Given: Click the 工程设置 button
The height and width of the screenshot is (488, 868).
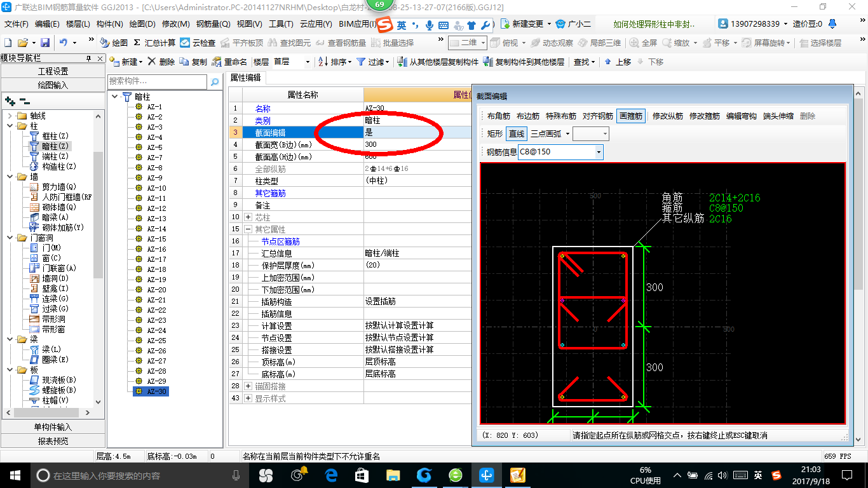Looking at the screenshot, I should (x=53, y=71).
